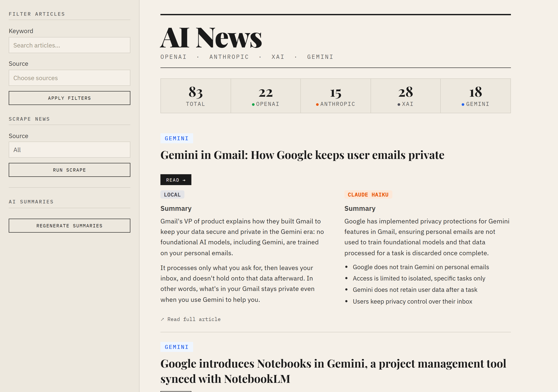The height and width of the screenshot is (392, 558).
Task: Click bullet 'Gemini does not retain user data after a task'
Action: tap(415, 290)
